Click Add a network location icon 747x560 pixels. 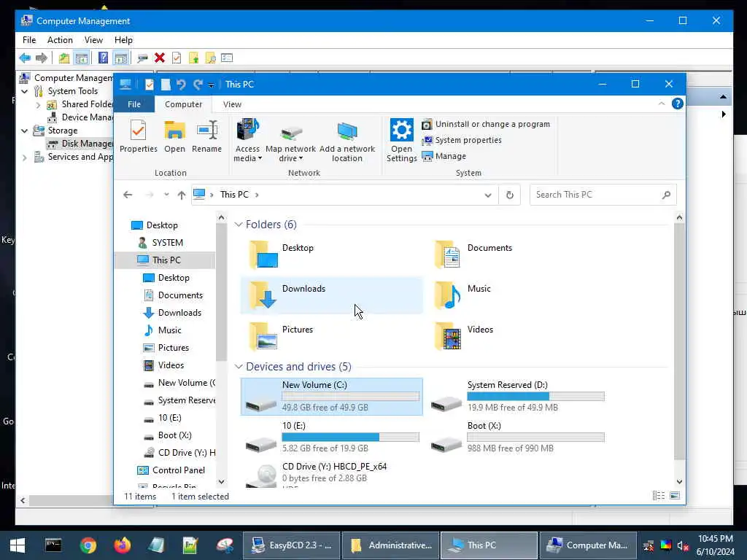coord(347,141)
